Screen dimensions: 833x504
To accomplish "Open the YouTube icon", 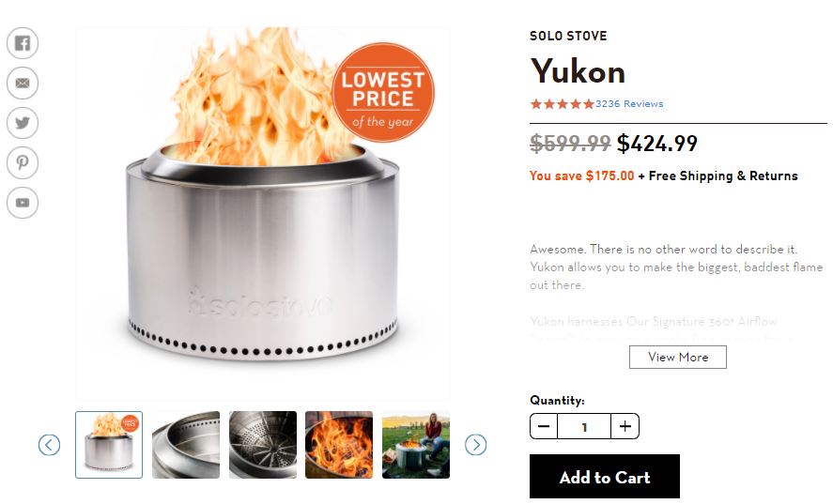I will pos(23,203).
